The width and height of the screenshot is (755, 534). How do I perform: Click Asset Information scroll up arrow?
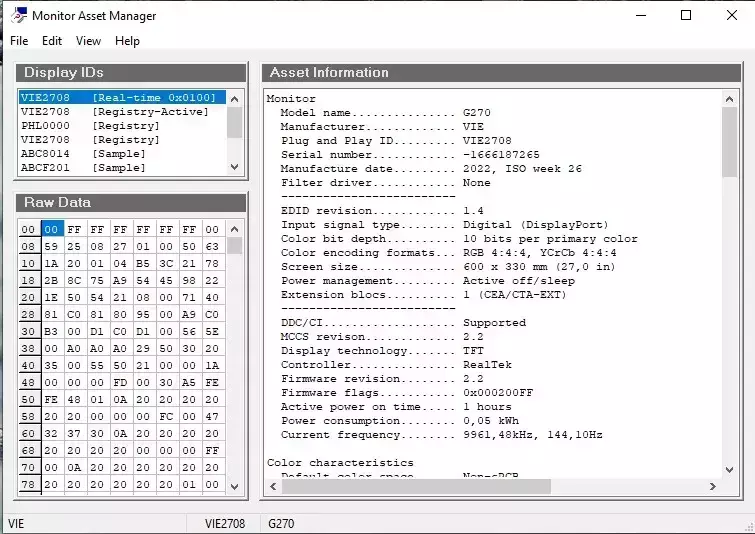pos(729,99)
